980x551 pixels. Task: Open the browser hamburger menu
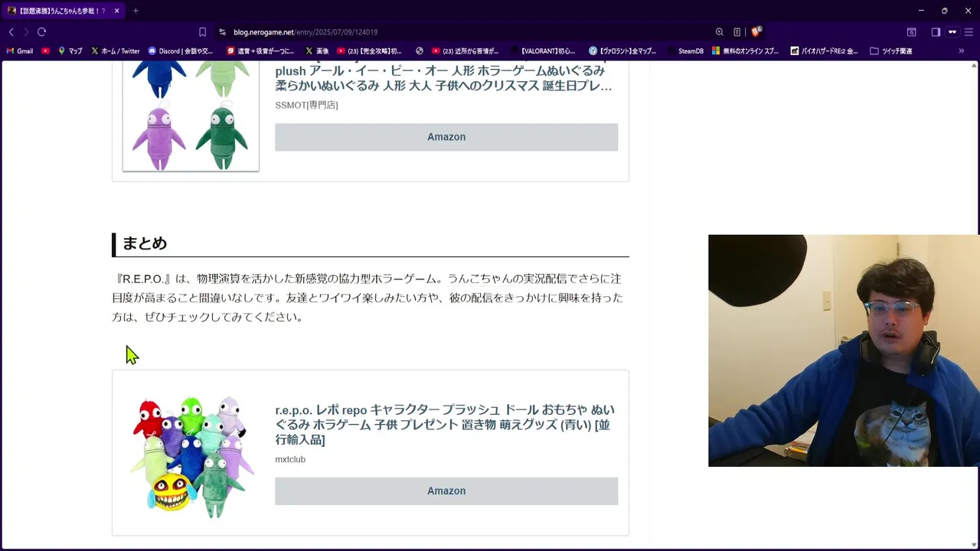click(x=969, y=32)
